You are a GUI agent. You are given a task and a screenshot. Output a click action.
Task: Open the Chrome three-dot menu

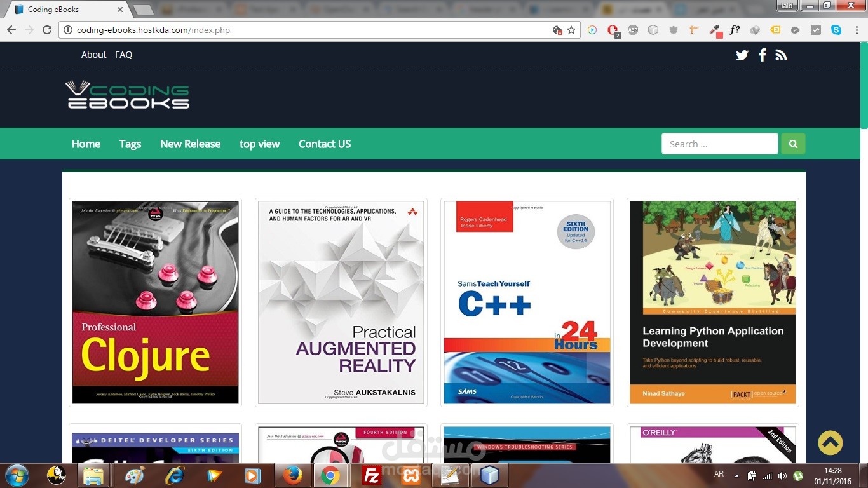coord(855,30)
